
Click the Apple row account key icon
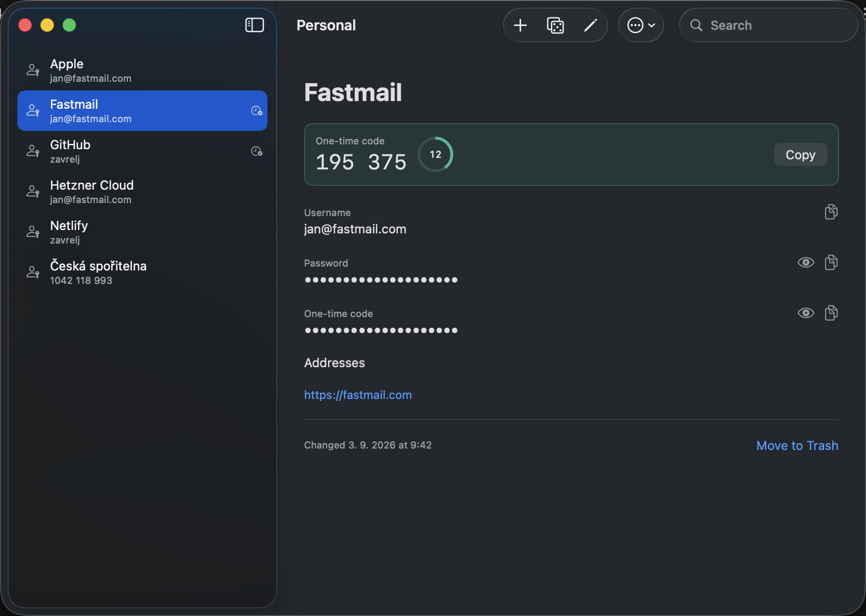33,70
